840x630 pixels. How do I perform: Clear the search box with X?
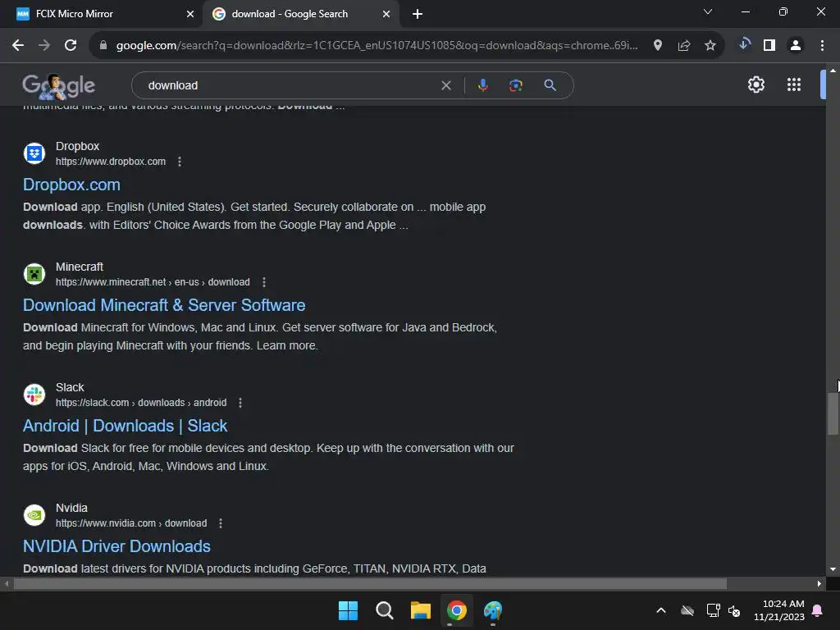pyautogui.click(x=445, y=85)
